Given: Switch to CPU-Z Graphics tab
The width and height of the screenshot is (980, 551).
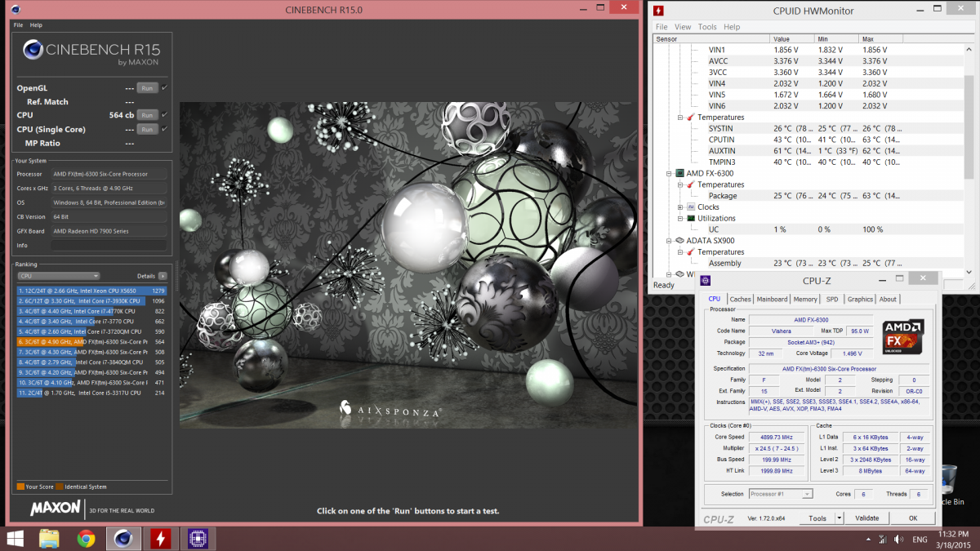Looking at the screenshot, I should coord(860,300).
